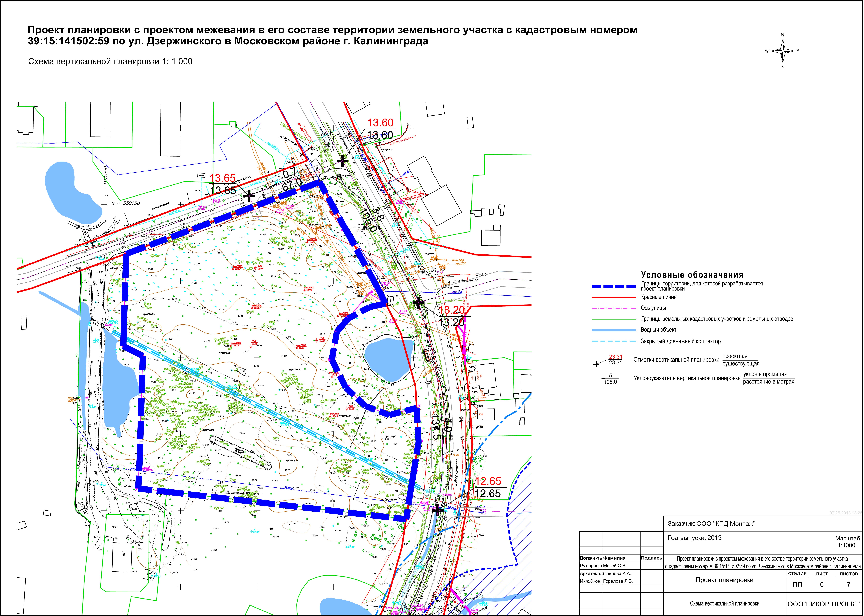Click the red 13.60 design elevation label
This screenshot has width=864, height=616.
[x=380, y=122]
